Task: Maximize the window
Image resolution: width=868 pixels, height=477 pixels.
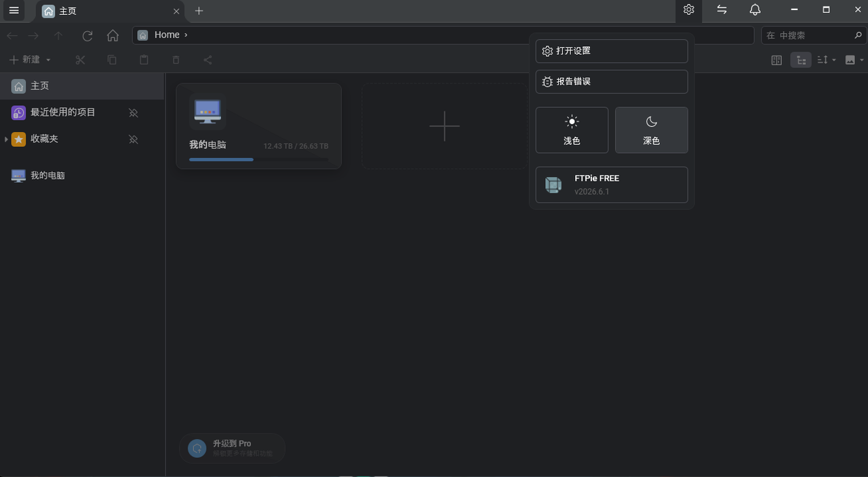Action: pos(826,10)
